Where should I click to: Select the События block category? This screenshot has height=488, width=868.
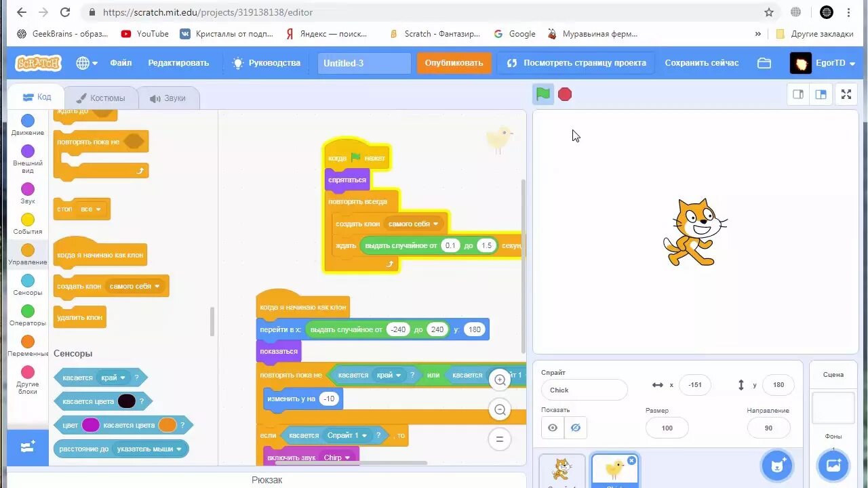[x=28, y=224]
